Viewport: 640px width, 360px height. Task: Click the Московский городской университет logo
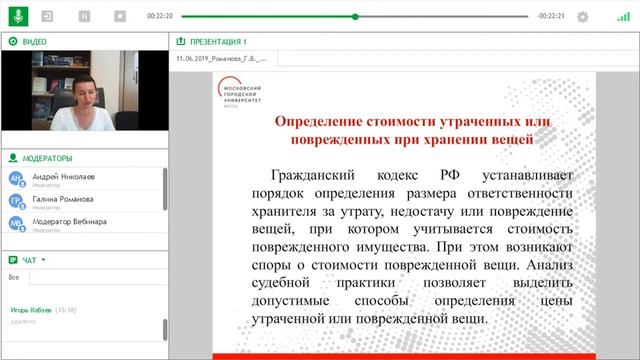(240, 92)
